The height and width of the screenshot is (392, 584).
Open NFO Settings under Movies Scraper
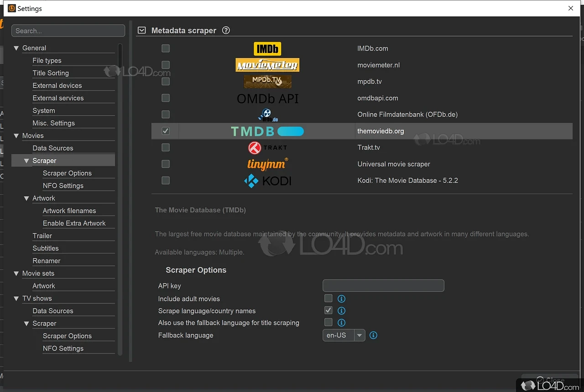point(63,186)
